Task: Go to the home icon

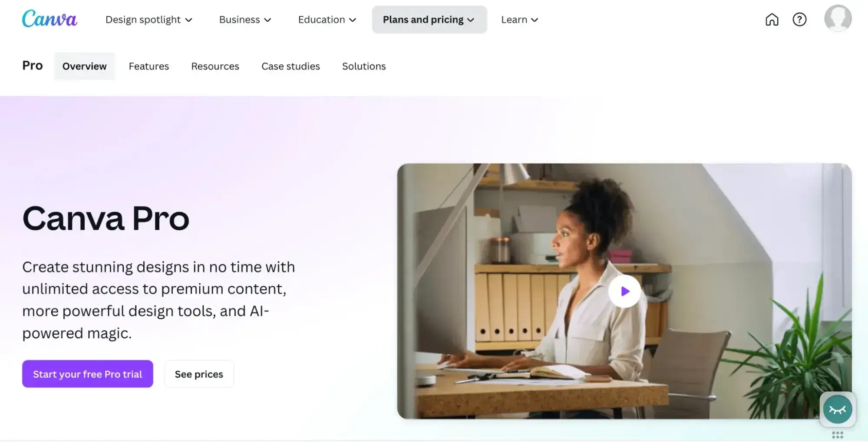Action: 772,20
